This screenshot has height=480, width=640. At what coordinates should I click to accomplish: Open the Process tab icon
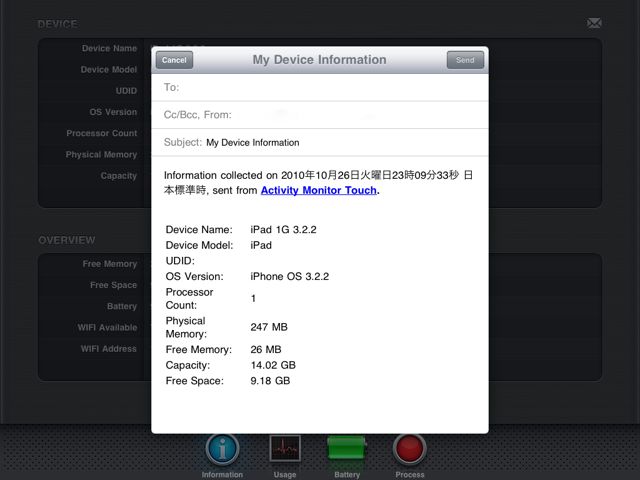pyautogui.click(x=410, y=449)
